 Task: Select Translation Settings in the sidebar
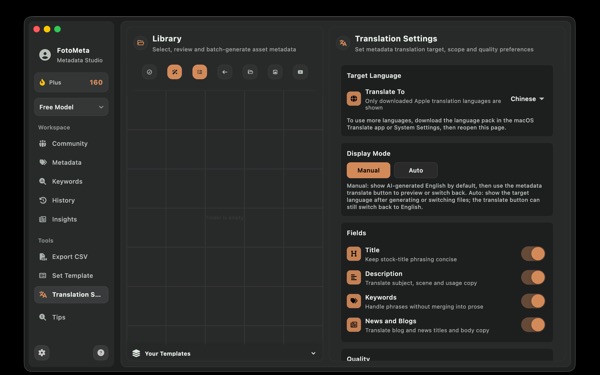tap(71, 295)
